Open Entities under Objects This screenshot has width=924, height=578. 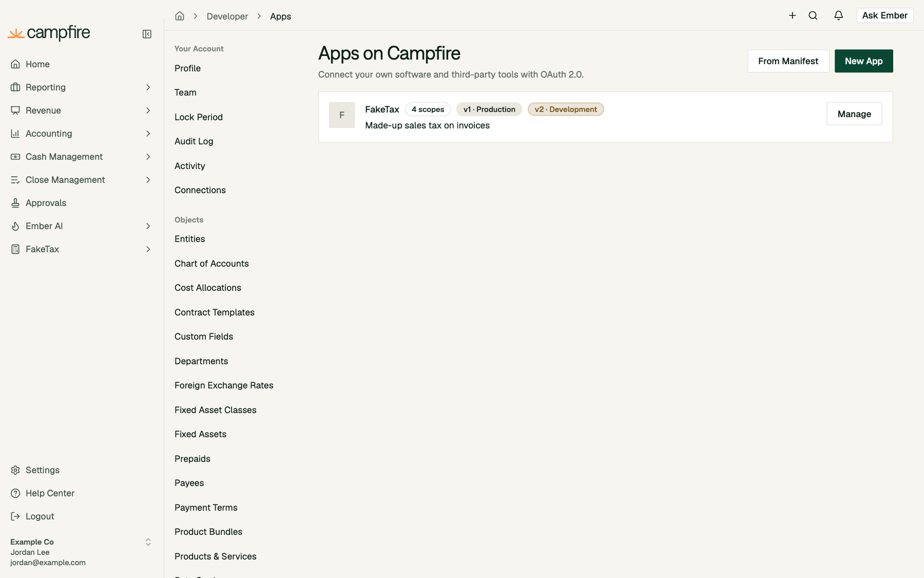pos(189,239)
